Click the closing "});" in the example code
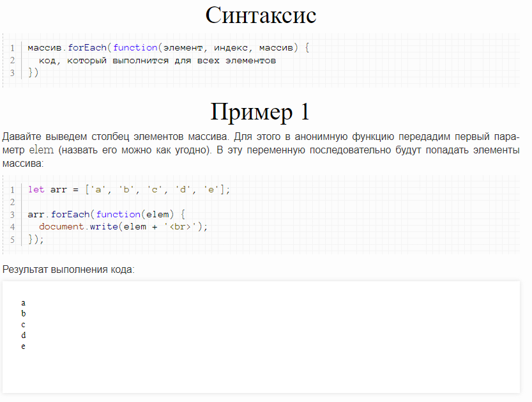 coord(36,240)
